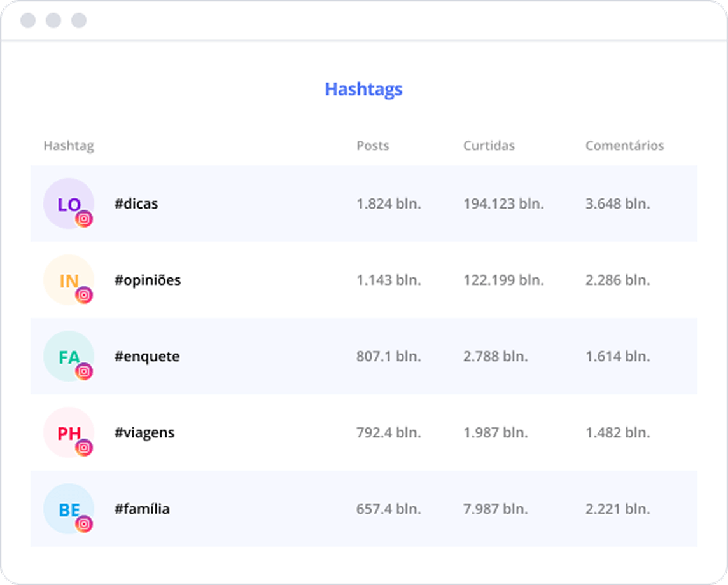Open the #viagens hashtag entry

[144, 432]
